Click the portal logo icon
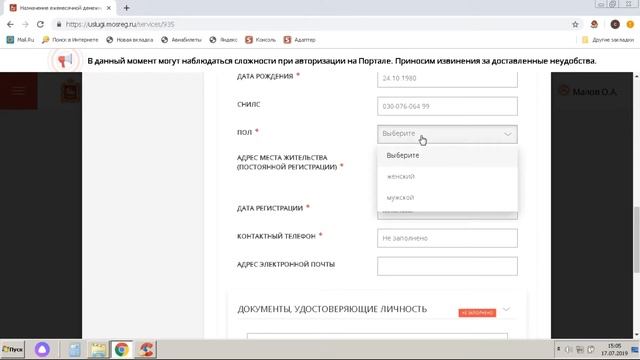Image resolution: width=640 pixels, height=360 pixels. pyautogui.click(x=70, y=91)
